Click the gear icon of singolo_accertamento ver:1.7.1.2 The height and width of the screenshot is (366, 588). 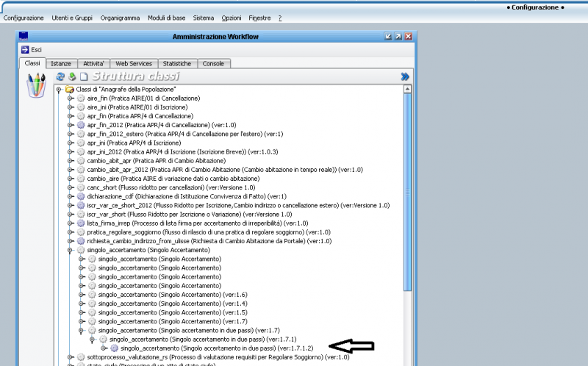pyautogui.click(x=115, y=348)
